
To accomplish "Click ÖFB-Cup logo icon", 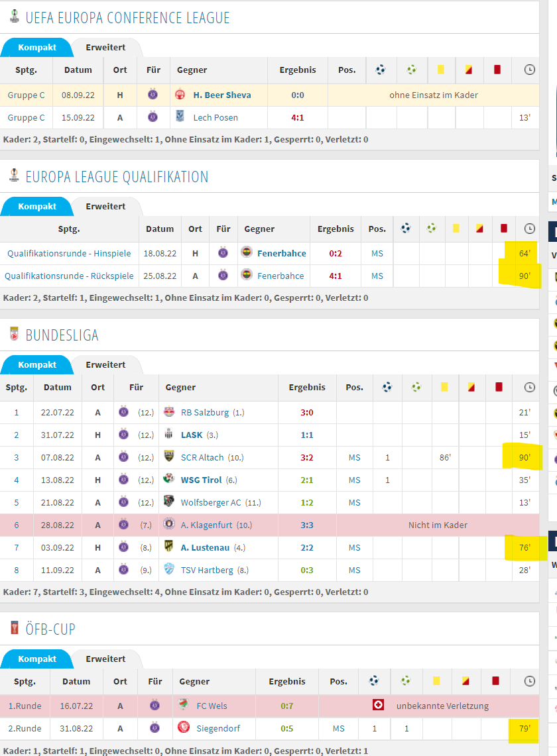I will [x=15, y=627].
